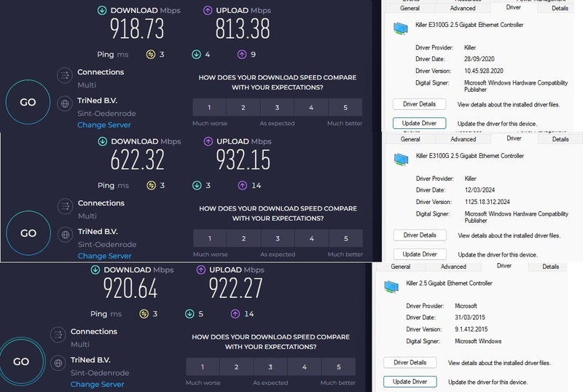Viewport: 583px width, 392px height.
Task: Click the upload arrow icon above 922.27
Action: (201, 270)
